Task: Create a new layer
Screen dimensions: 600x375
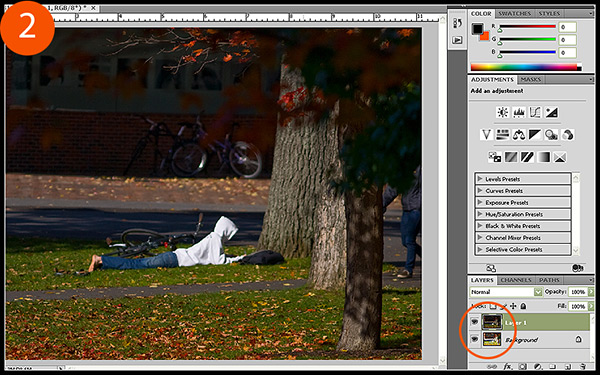Action: (x=567, y=367)
